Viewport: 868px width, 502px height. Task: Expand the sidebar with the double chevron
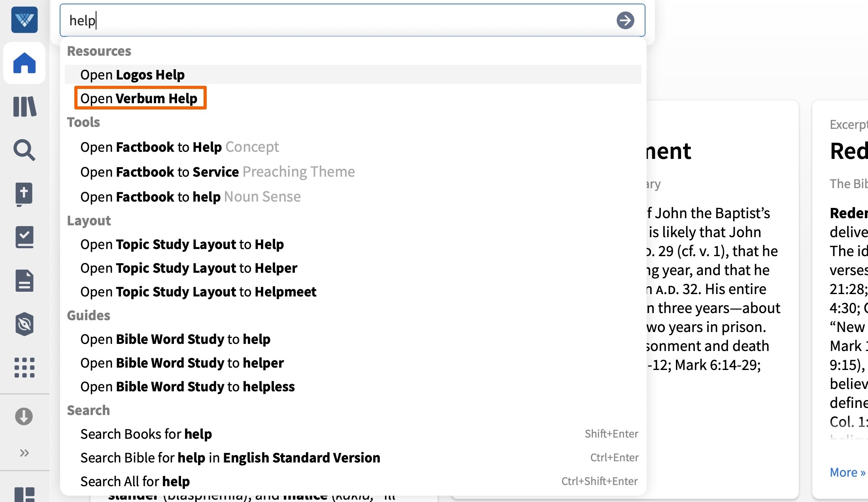25,453
